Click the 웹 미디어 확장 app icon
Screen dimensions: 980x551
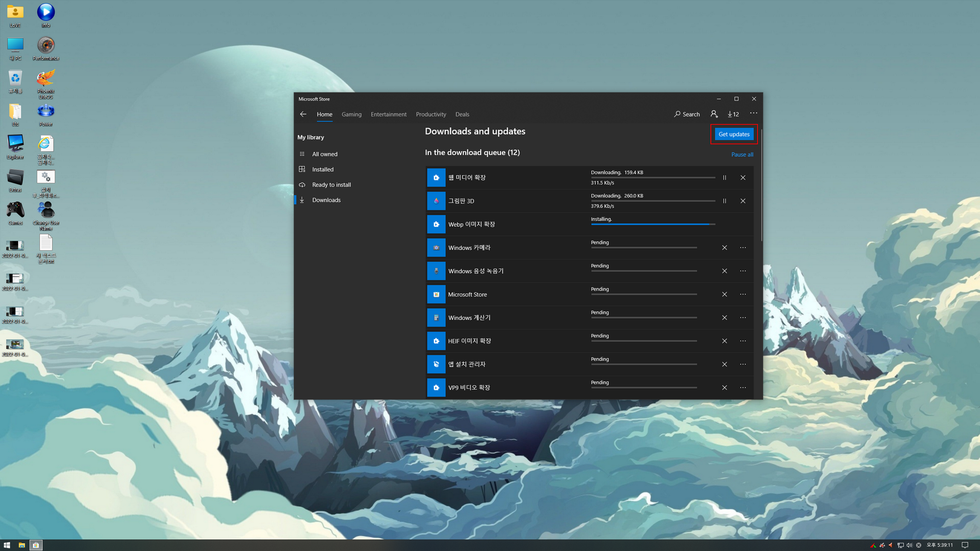click(436, 178)
